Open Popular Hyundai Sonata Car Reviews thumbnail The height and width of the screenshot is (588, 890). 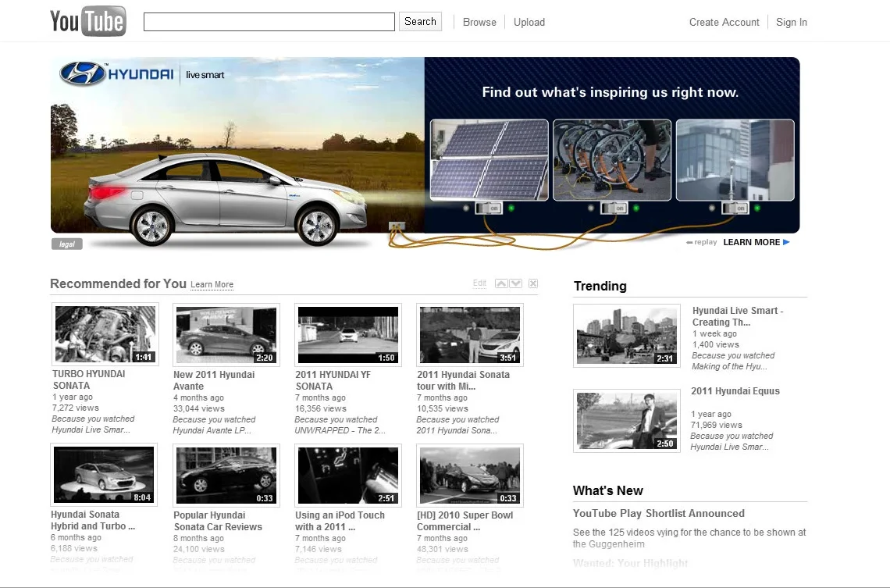point(226,476)
